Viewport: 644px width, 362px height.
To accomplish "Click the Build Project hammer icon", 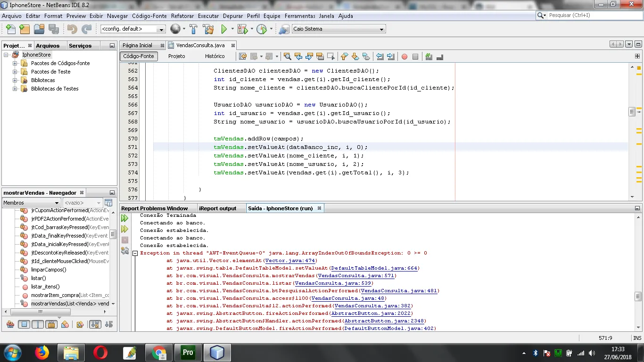I will (x=193, y=29).
